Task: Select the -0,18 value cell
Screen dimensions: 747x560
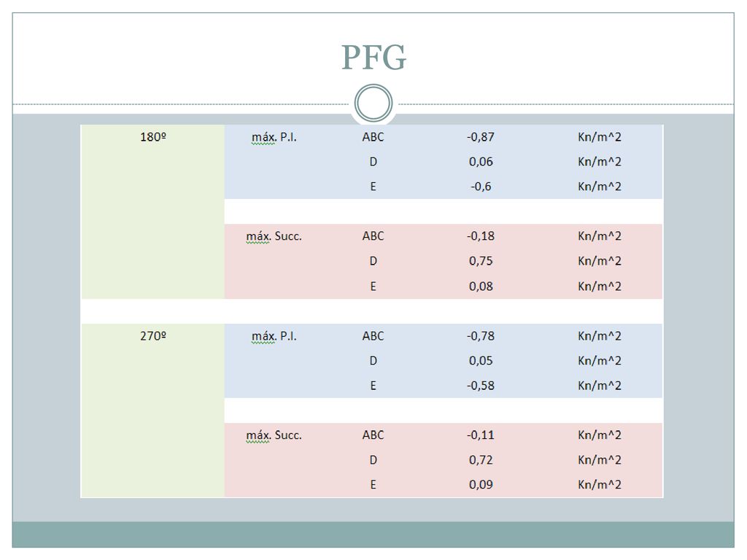Action: click(x=481, y=236)
